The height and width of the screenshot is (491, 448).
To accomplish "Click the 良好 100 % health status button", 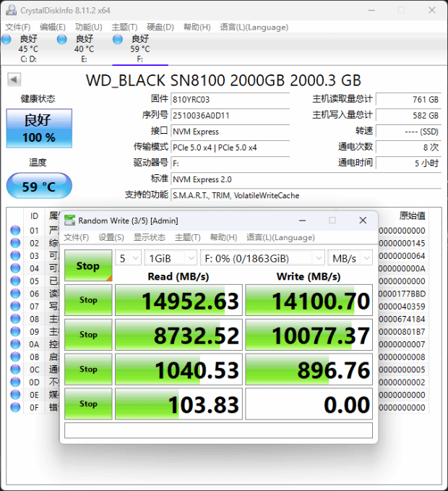I will point(39,129).
